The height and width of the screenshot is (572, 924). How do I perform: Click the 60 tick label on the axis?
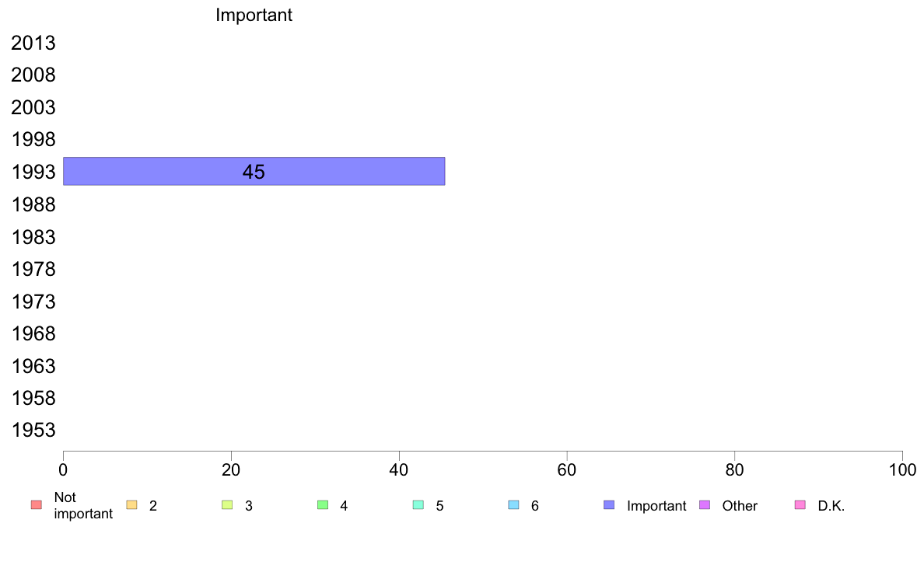coord(567,469)
